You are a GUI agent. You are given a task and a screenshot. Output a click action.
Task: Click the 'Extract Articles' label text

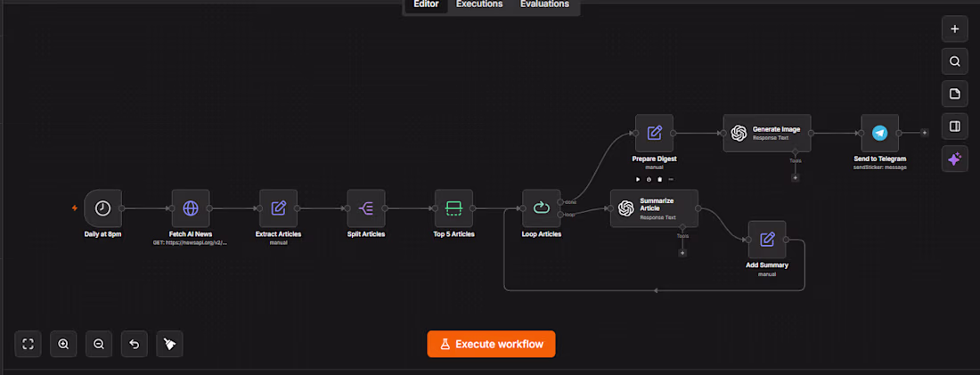pos(278,234)
